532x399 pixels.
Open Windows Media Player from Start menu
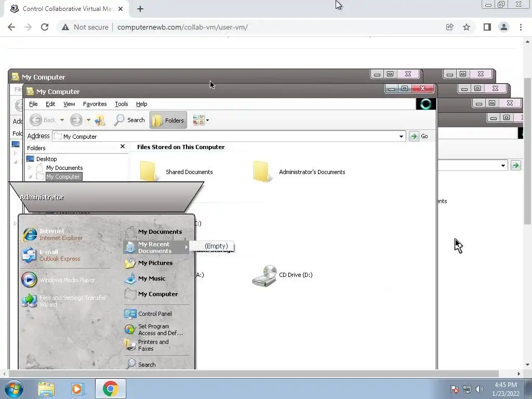pyautogui.click(x=58, y=280)
